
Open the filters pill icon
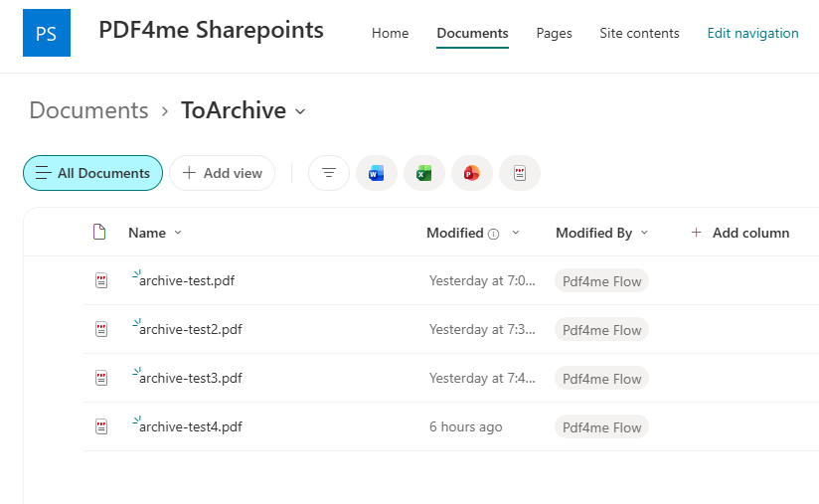(x=329, y=173)
